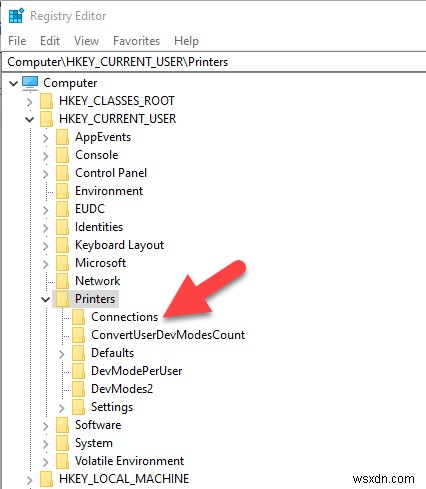Select the DevModes2 key label
The width and height of the screenshot is (426, 489).
pos(122,389)
